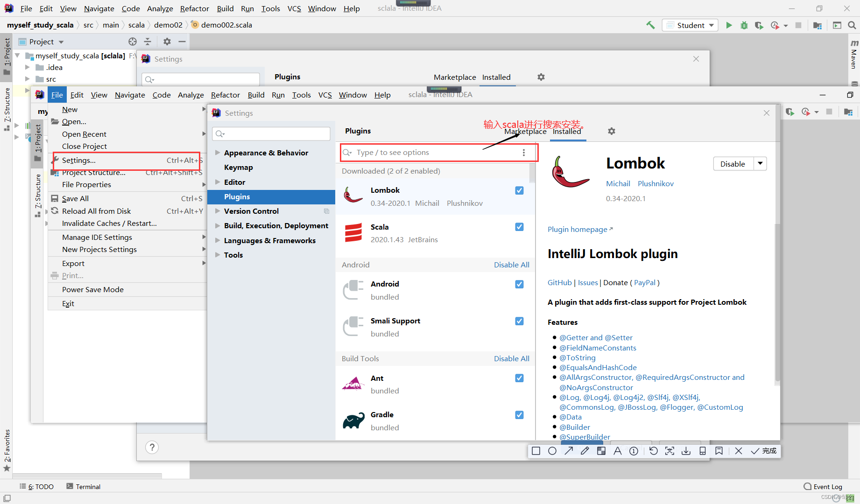
Task: Click Disable All for Build Tools
Action: tap(512, 358)
